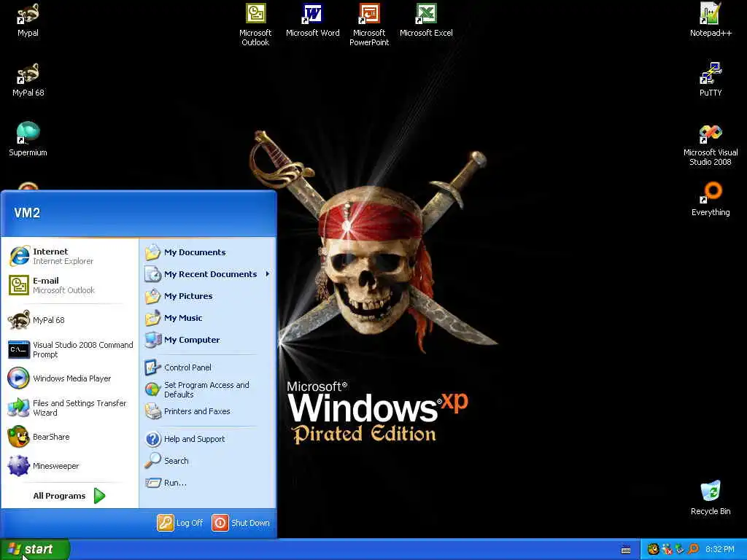Launch BearShare from Start menu
The height and width of the screenshot is (560, 747).
point(71,437)
